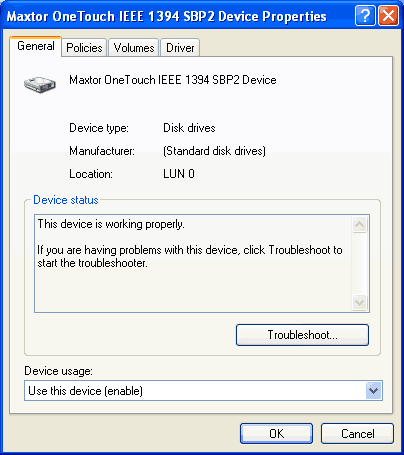
Task: Switch to the General tab
Action: tap(36, 46)
